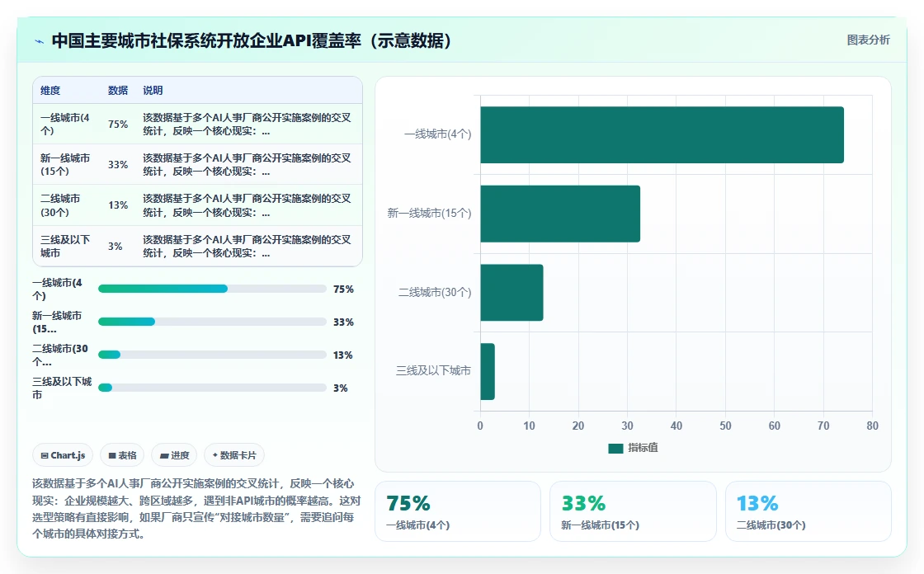Click the 75% progress bar for 一线城市

[212, 289]
